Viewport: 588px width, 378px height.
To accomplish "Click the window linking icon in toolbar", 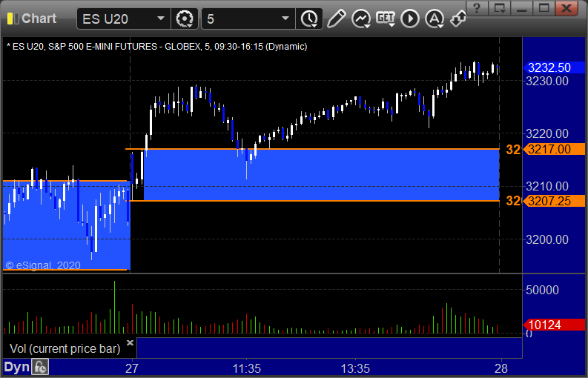I will tap(458, 19).
